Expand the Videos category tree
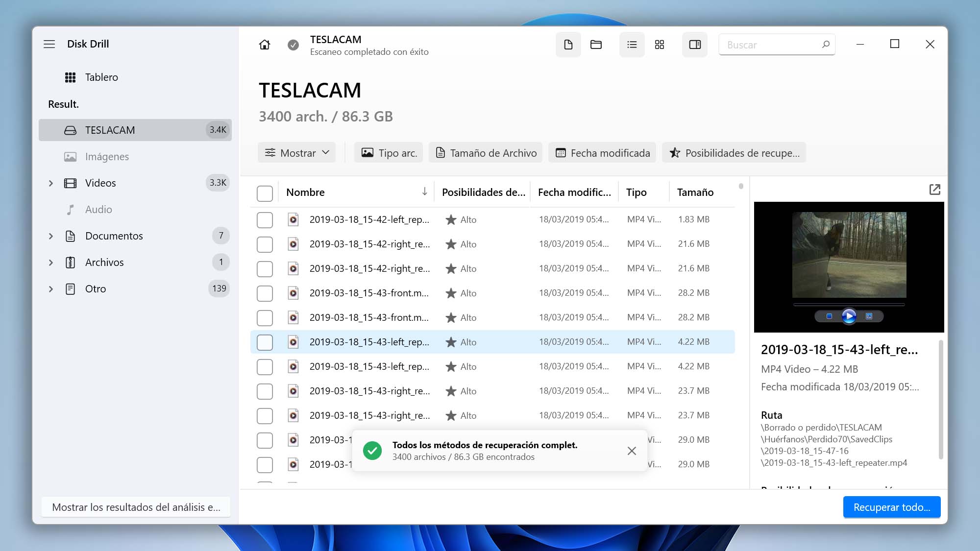 pyautogui.click(x=50, y=183)
